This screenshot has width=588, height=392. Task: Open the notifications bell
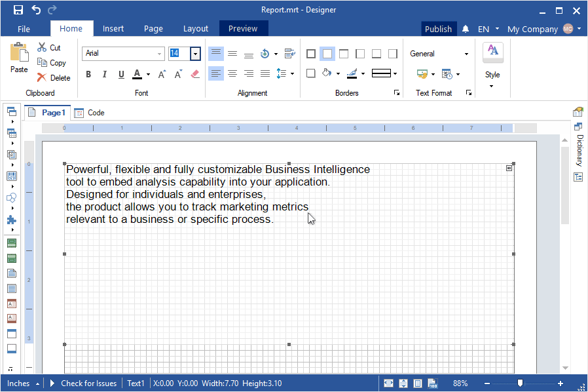click(x=466, y=29)
